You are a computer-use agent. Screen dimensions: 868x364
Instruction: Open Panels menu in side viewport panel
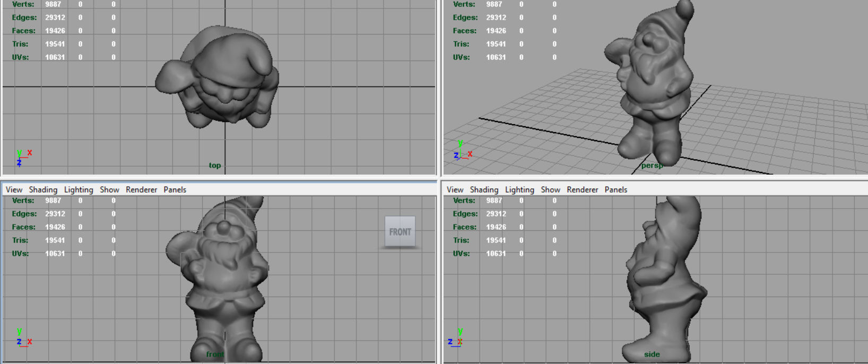[615, 189]
